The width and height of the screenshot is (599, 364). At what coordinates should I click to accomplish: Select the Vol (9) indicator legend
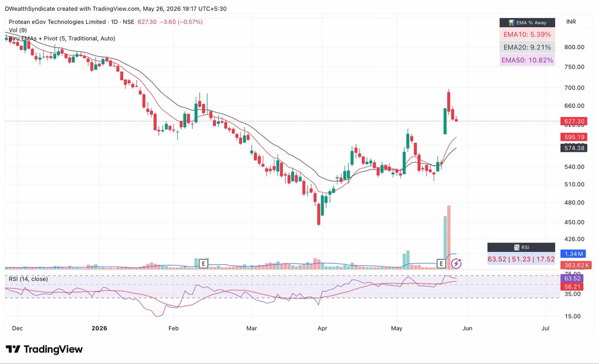(17, 30)
